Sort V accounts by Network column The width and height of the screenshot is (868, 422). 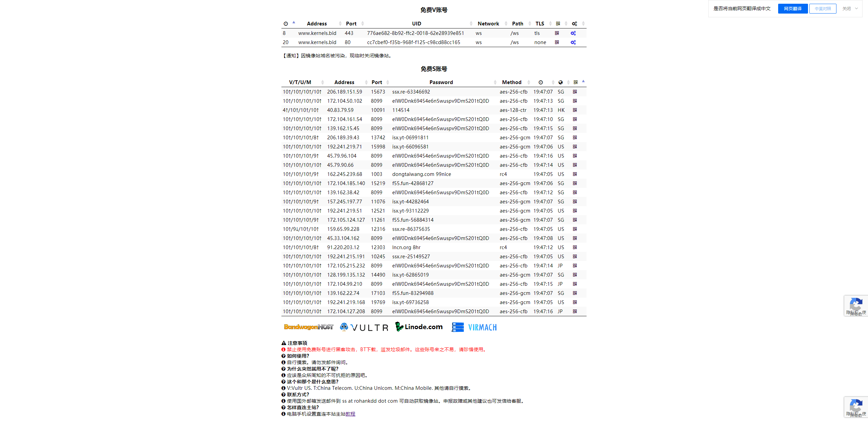[488, 24]
